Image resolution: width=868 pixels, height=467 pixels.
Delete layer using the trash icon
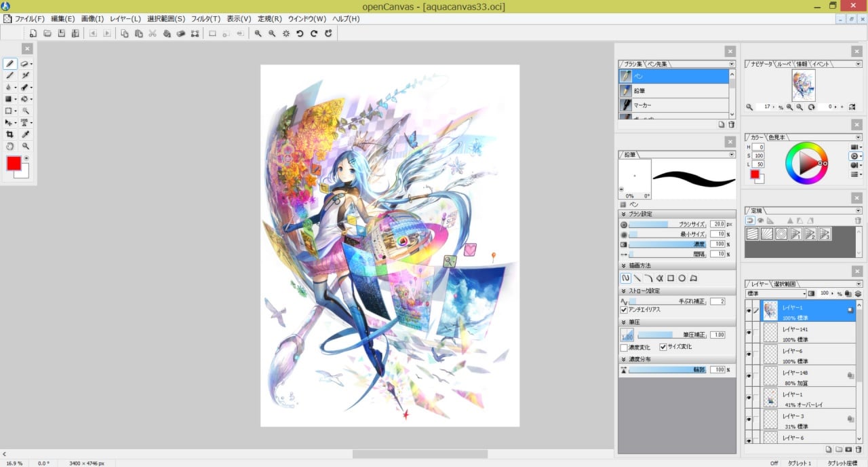point(859,449)
